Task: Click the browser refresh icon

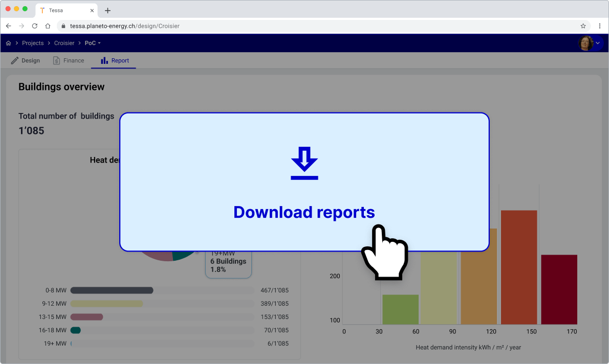Action: pos(34,26)
